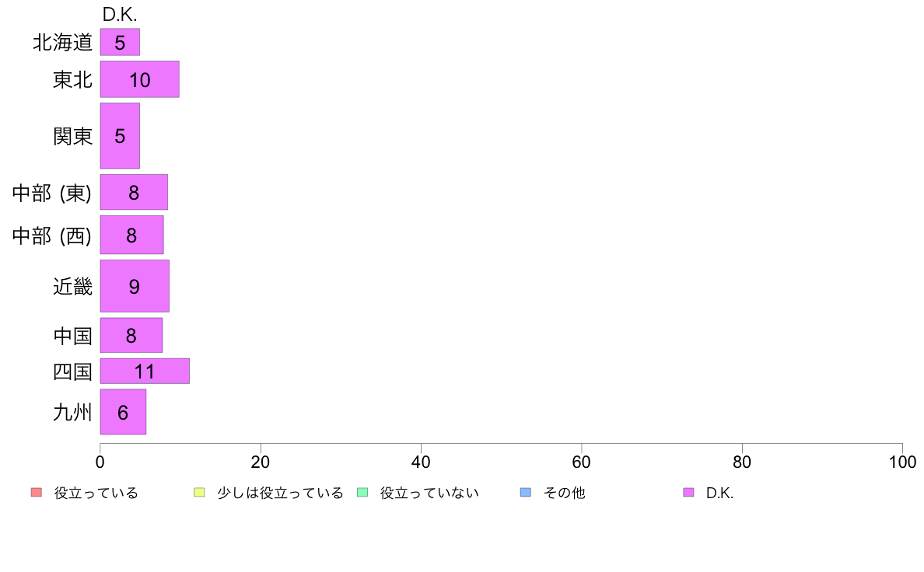Click the yellow 少しは役立っている legend swatch
The height and width of the screenshot is (572, 924).
pos(199,493)
